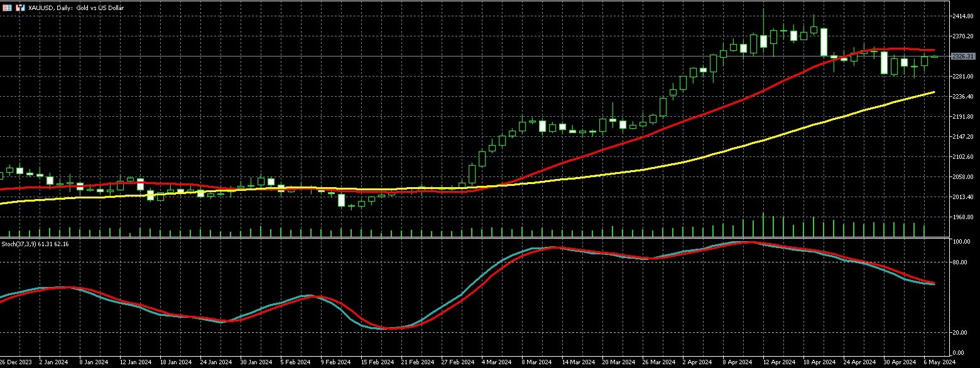Click the 26 Dec 2023 date label

click(x=15, y=362)
